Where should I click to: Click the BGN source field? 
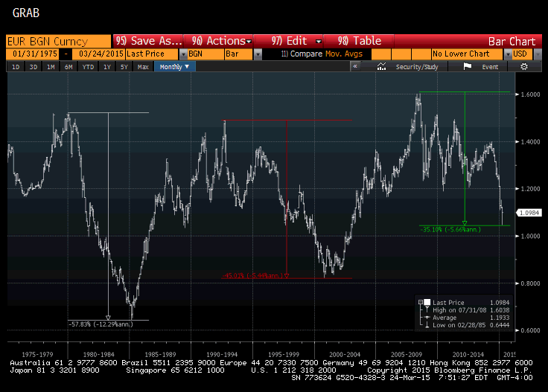pos(205,54)
